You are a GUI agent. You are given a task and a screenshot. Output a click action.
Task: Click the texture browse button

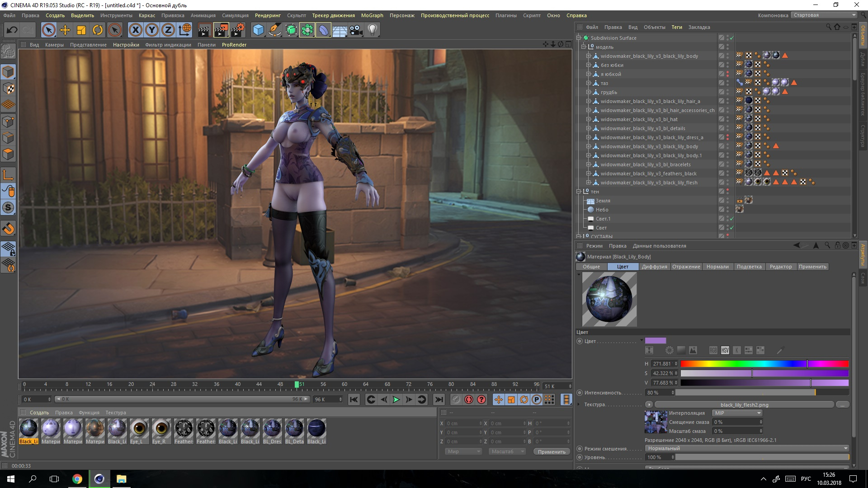tap(842, 405)
